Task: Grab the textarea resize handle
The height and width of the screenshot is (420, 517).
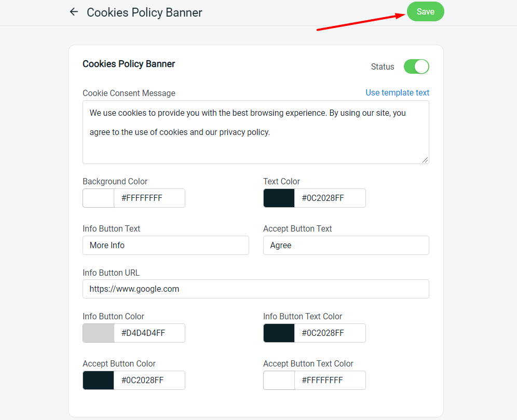Action: pyautogui.click(x=425, y=160)
